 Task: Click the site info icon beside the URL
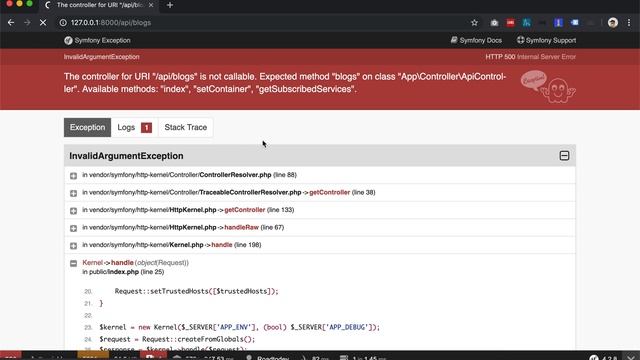click(x=63, y=22)
